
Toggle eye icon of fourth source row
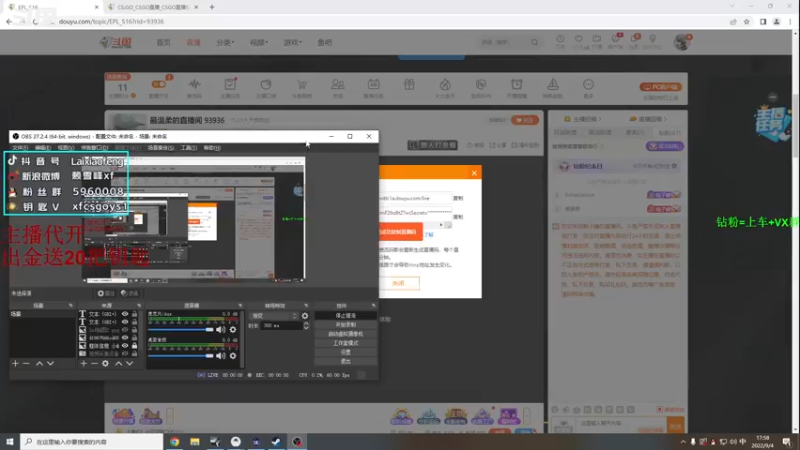pos(125,338)
